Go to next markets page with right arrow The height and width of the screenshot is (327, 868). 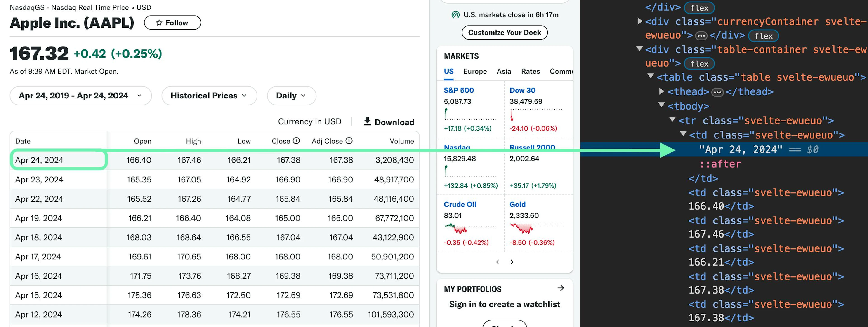pos(512,262)
